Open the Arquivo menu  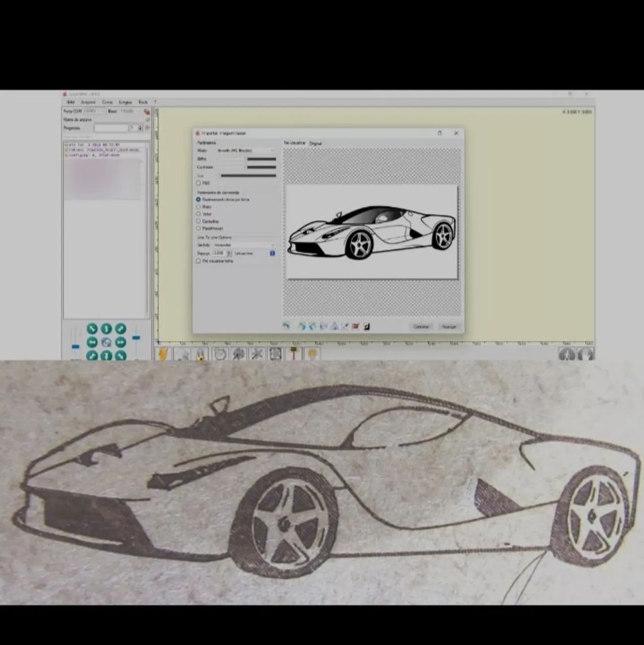tap(88, 102)
